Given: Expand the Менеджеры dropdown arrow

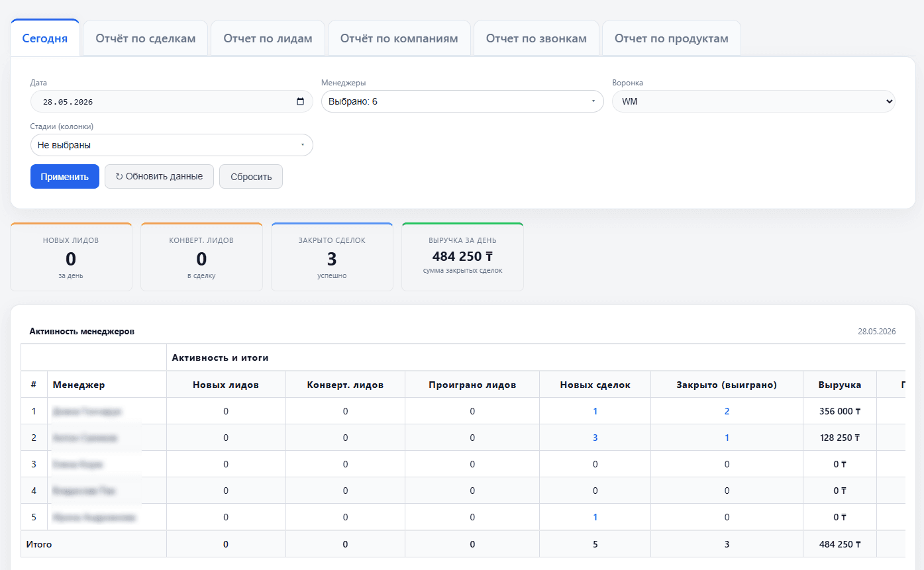Looking at the screenshot, I should 593,102.
